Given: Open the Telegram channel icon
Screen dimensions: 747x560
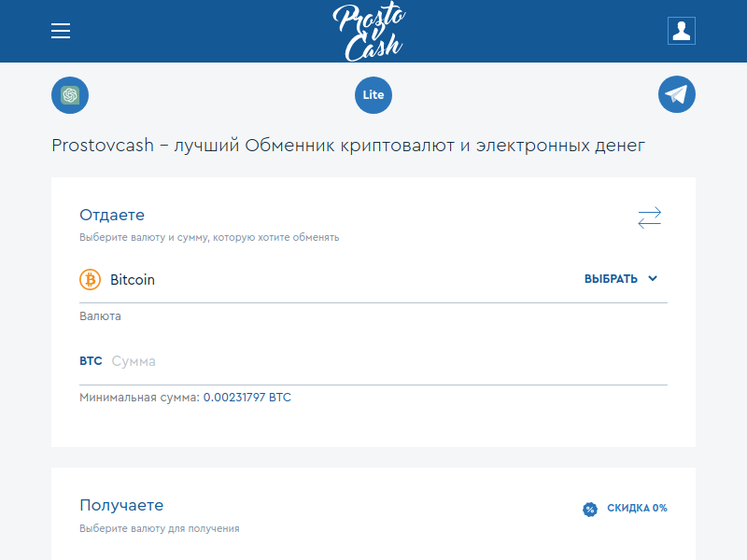Looking at the screenshot, I should [676, 95].
